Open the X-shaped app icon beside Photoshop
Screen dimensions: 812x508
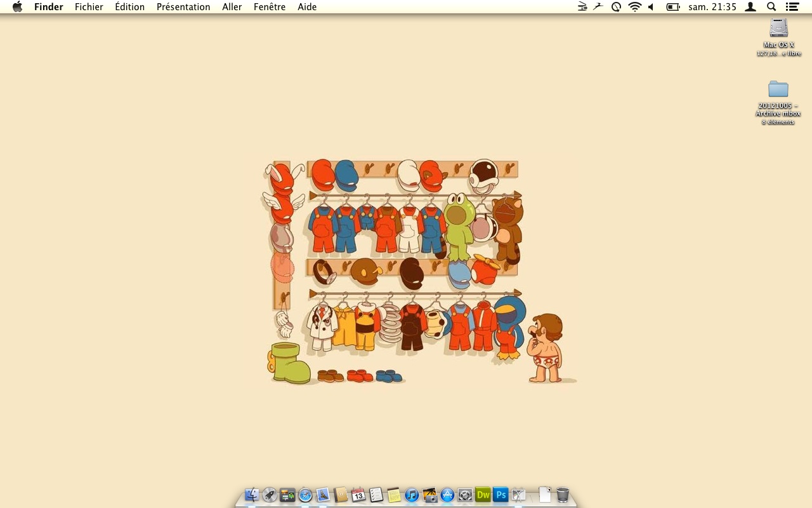point(519,495)
